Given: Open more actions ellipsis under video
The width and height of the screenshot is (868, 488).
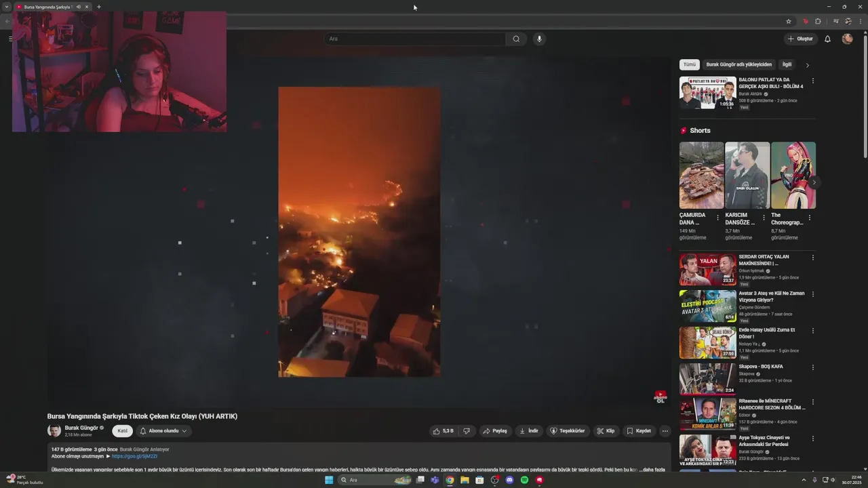Looking at the screenshot, I should [x=665, y=431].
